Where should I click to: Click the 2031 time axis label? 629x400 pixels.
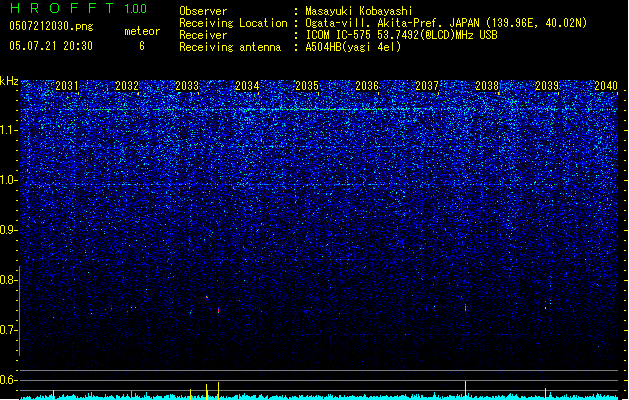pyautogui.click(x=67, y=86)
